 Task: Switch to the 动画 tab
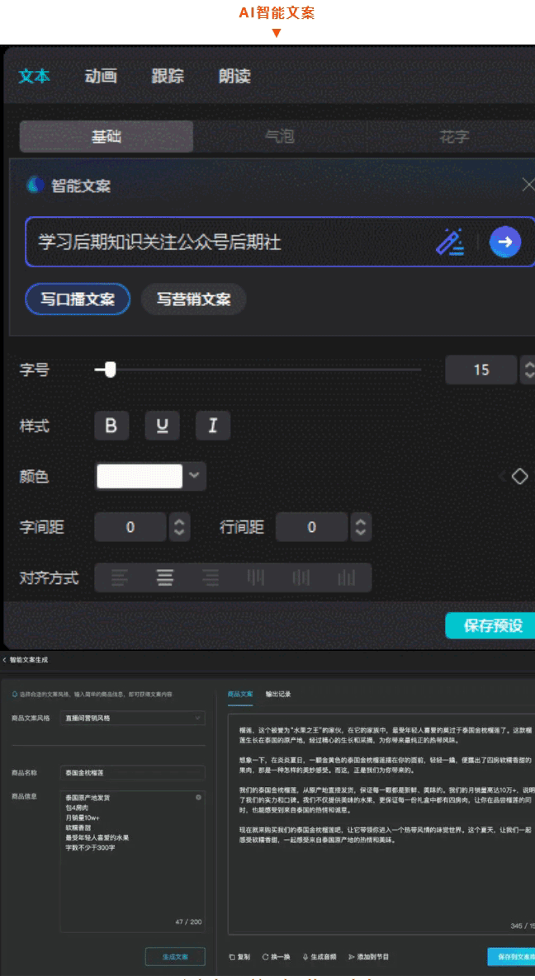(x=101, y=76)
